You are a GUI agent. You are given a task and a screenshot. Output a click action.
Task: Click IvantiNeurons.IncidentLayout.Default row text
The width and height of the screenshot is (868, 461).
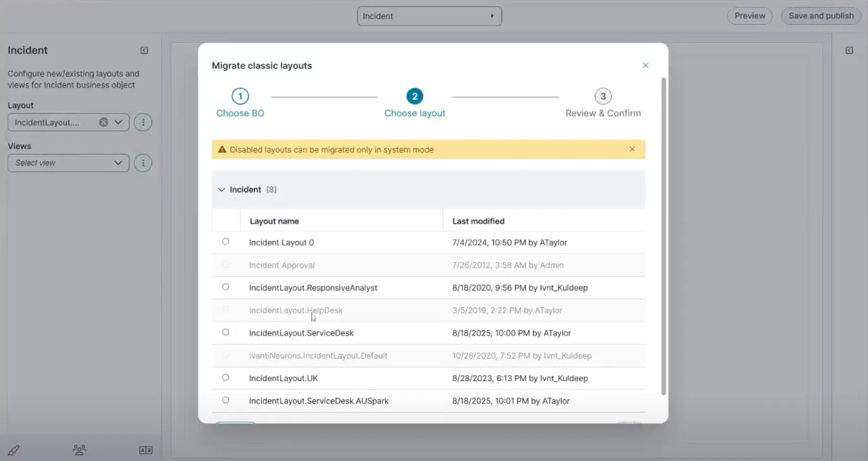pyautogui.click(x=318, y=356)
